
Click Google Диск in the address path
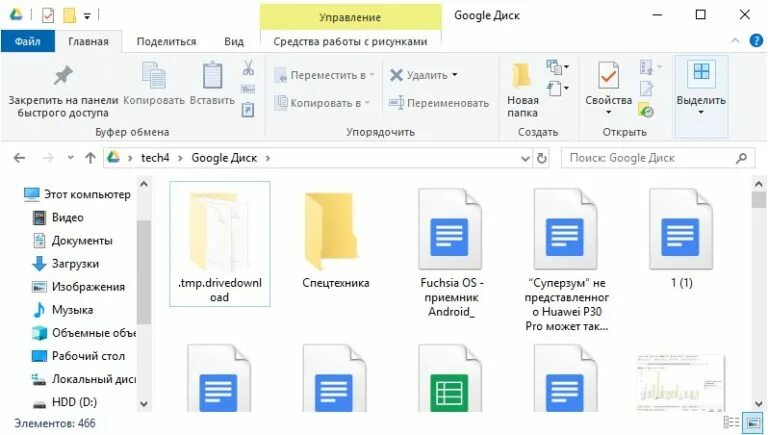point(224,158)
